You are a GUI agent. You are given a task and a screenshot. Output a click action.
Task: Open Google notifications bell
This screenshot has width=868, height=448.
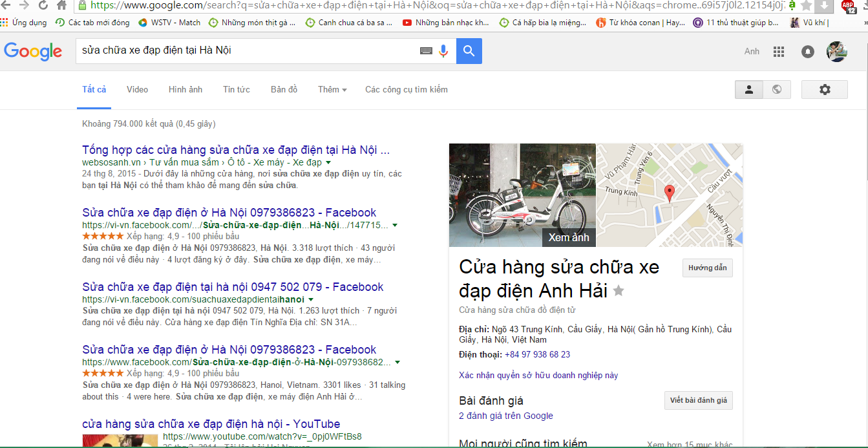pyautogui.click(x=807, y=52)
